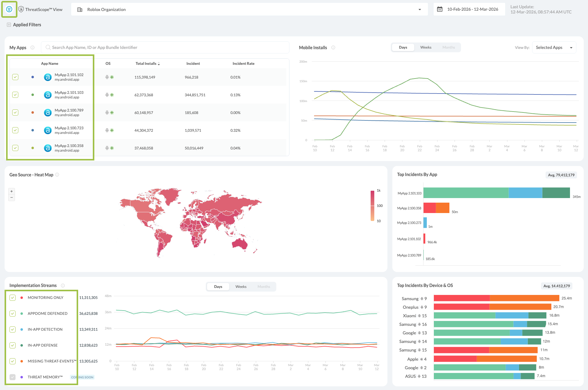The image size is (588, 390).
Task: Open the Roblox Organization dropdown
Action: click(x=419, y=9)
